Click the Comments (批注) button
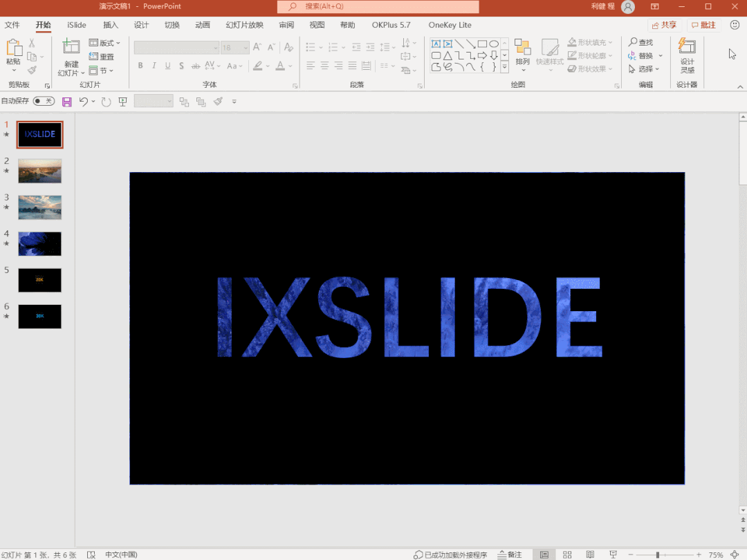 [x=703, y=25]
